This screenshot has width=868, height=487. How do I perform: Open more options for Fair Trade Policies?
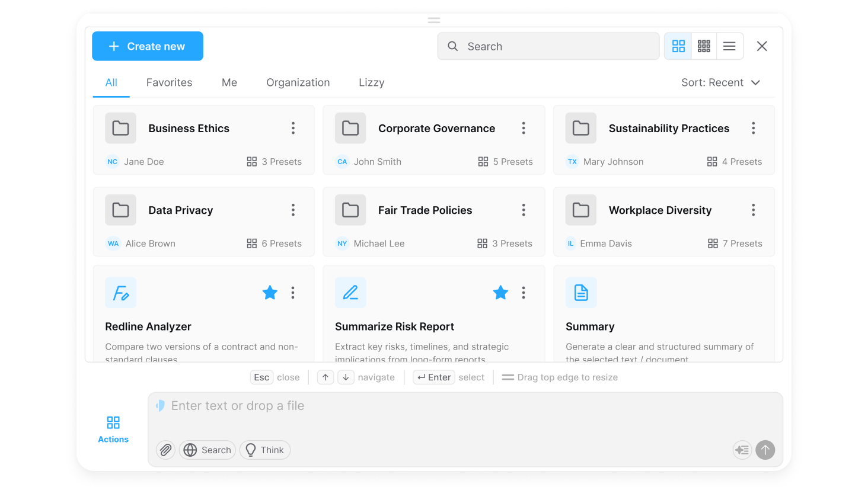click(524, 210)
